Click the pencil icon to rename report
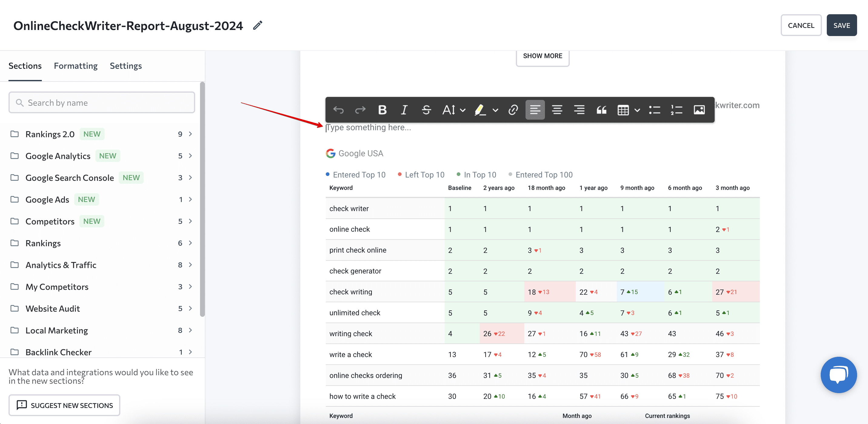868x424 pixels. 257,26
